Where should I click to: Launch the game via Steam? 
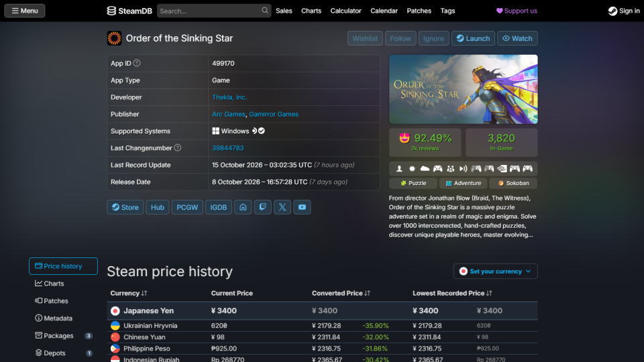point(473,38)
